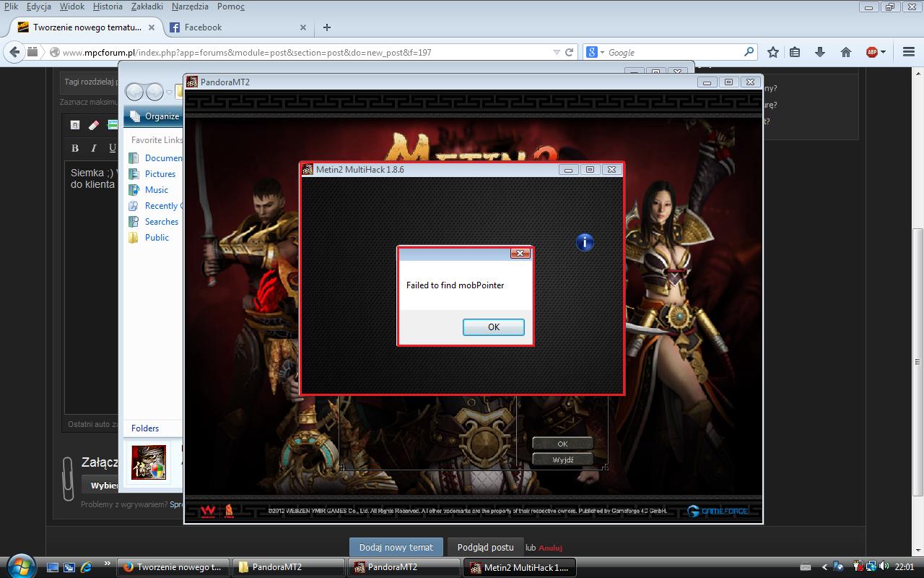924x578 pixels.
Task: Open the Zakładki menu
Action: click(147, 7)
